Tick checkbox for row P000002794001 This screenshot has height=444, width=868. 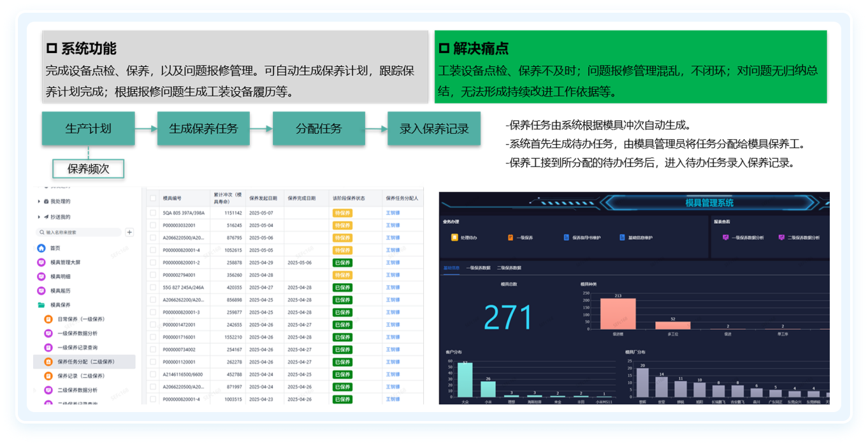pos(153,275)
